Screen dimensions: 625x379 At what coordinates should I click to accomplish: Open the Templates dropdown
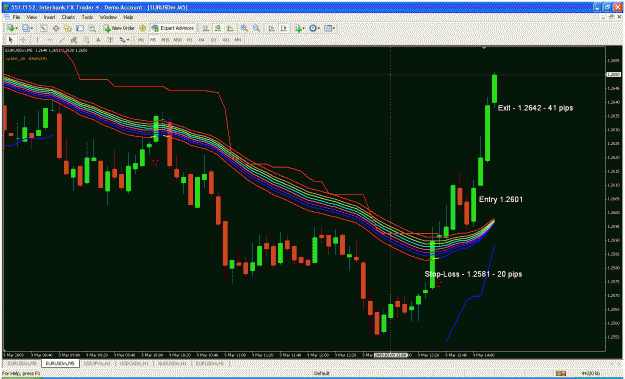click(x=329, y=28)
